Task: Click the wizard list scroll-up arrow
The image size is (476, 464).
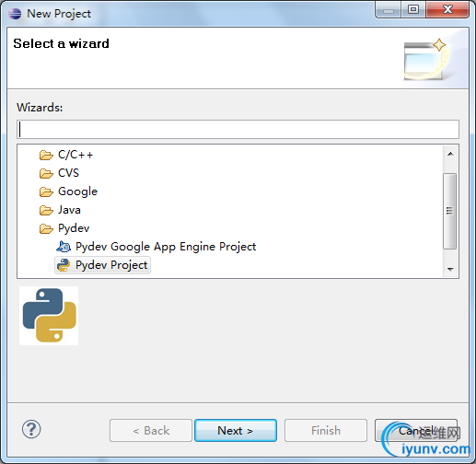Action: 450,154
